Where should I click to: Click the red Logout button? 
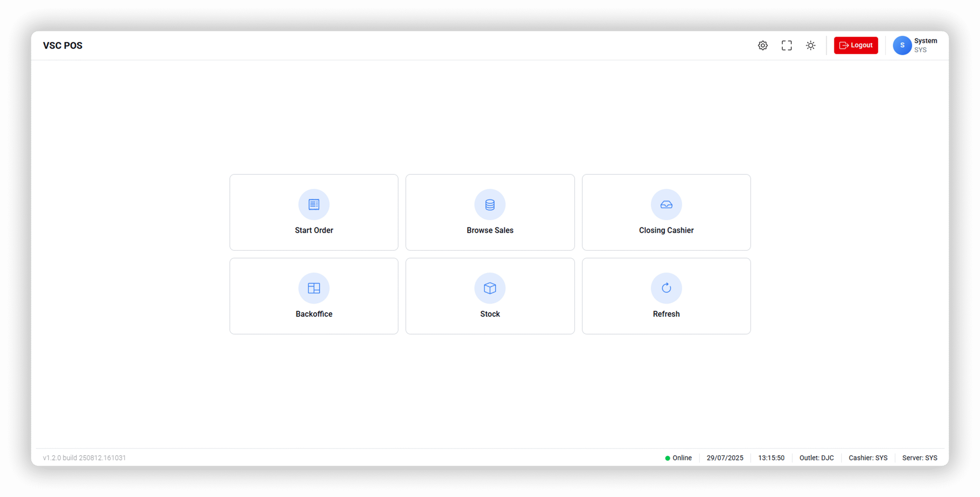(856, 45)
